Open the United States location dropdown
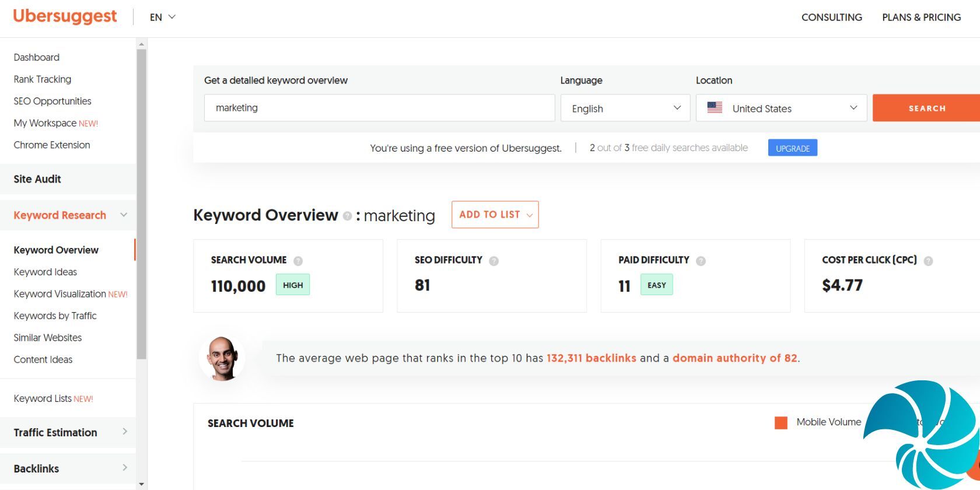Screen dimensions: 980x490 point(781,108)
